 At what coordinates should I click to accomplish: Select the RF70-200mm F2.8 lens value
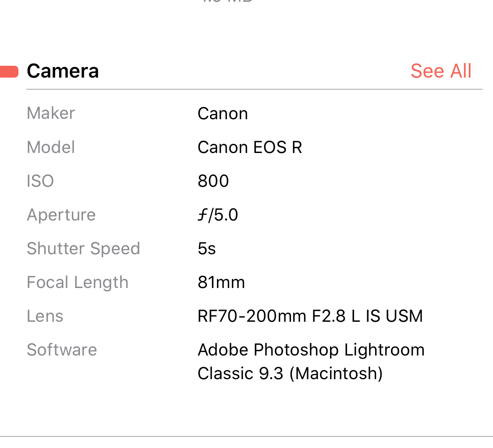pyautogui.click(x=310, y=316)
